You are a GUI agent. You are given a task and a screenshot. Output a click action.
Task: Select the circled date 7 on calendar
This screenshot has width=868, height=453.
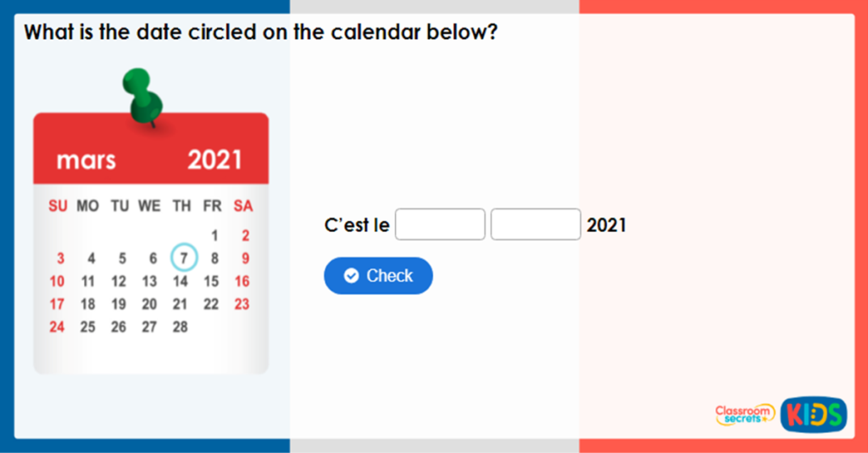pos(183,257)
